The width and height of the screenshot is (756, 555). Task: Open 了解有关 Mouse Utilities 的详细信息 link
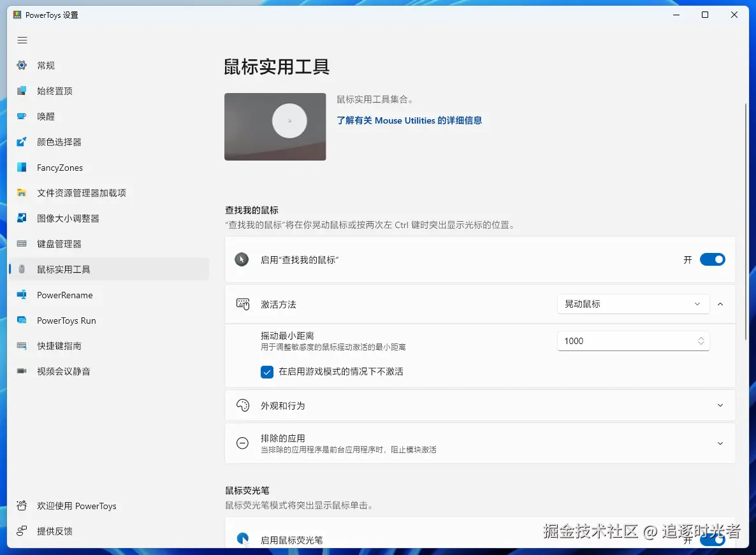click(x=409, y=120)
